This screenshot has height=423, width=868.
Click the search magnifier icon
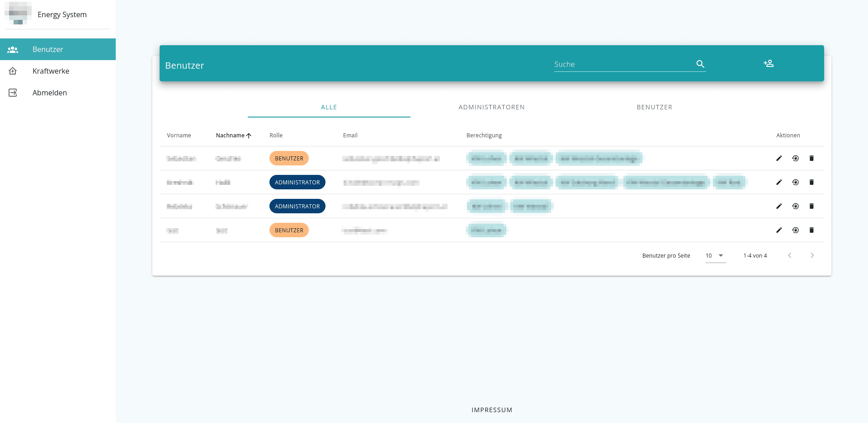[700, 64]
